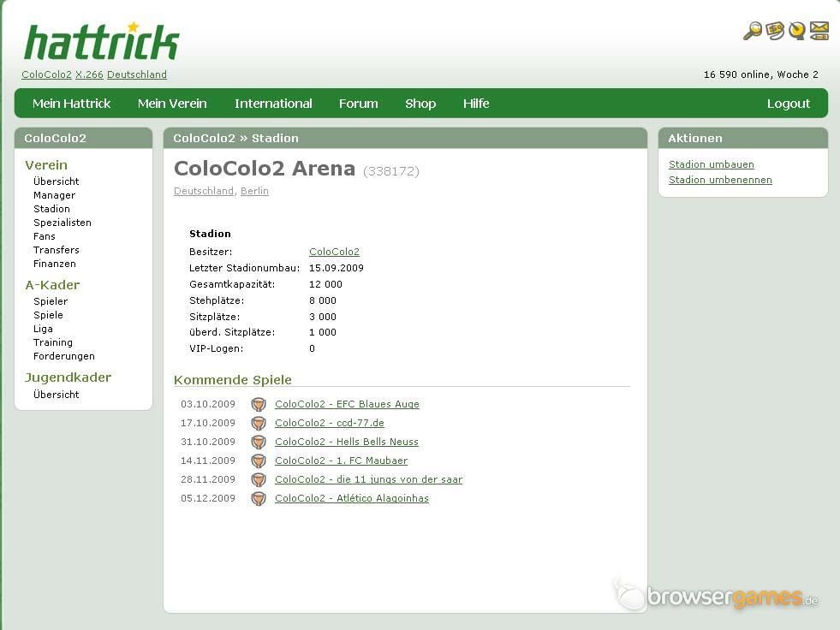Open Spezialisten in the sidebar
This screenshot has height=630, width=840.
pyautogui.click(x=63, y=223)
